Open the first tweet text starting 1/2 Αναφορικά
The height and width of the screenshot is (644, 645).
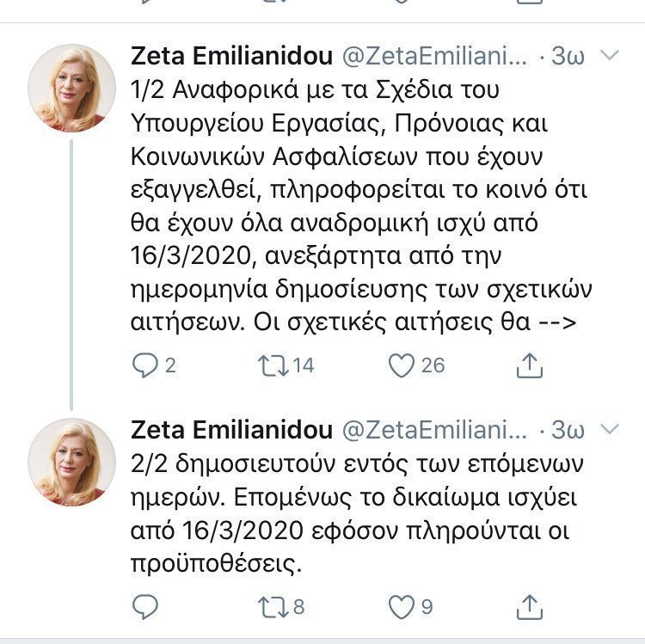pyautogui.click(x=361, y=205)
